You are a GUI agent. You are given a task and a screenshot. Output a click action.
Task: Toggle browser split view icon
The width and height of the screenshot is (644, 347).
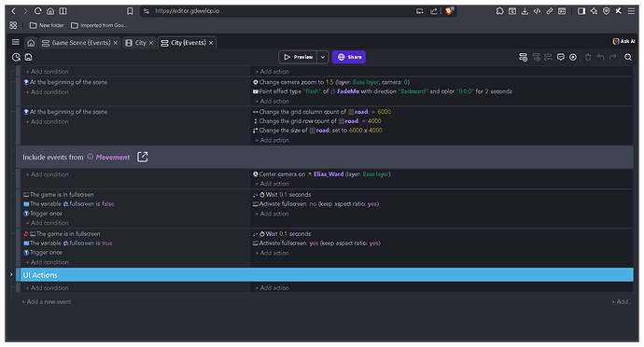[63, 11]
